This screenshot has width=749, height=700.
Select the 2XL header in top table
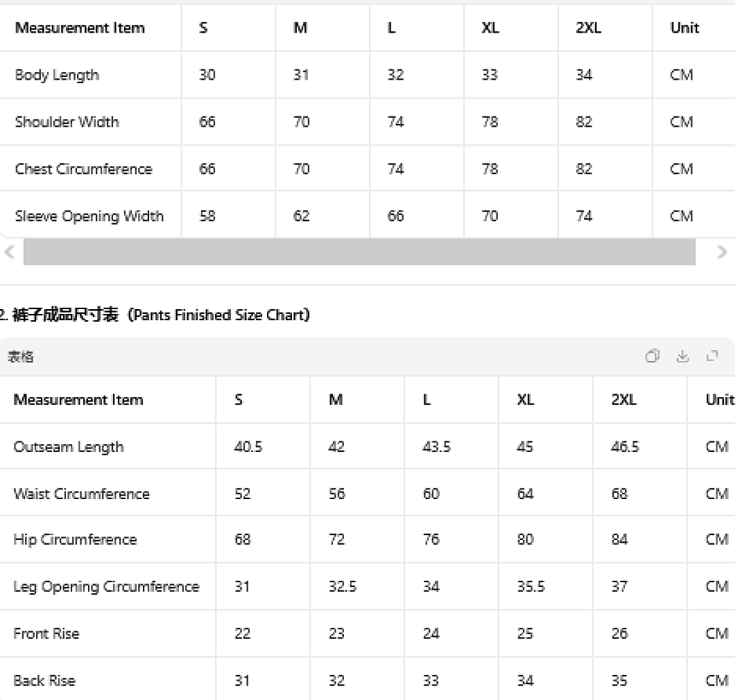tap(588, 28)
